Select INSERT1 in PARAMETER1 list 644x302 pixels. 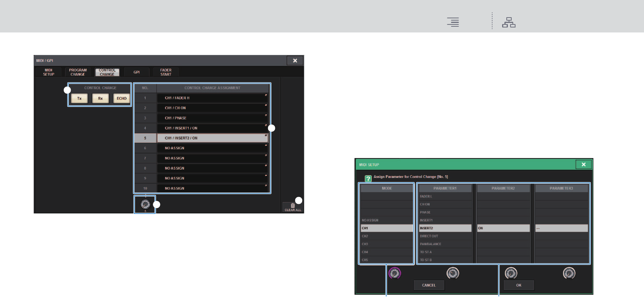pos(445,220)
